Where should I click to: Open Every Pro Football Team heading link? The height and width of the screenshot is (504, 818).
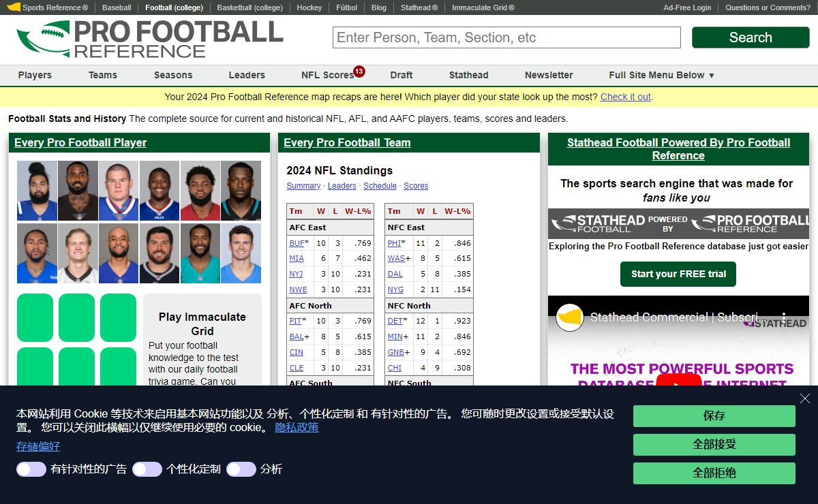click(x=347, y=142)
